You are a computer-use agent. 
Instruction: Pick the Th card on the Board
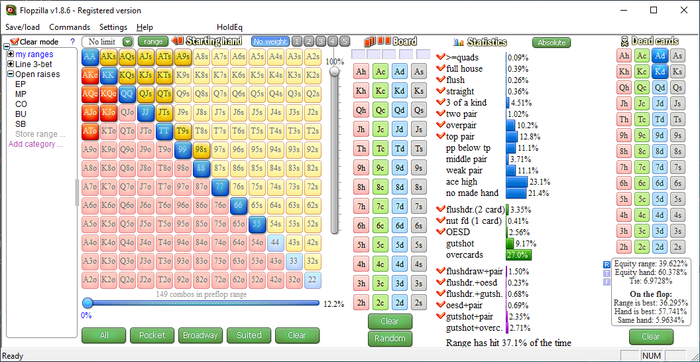pyautogui.click(x=361, y=148)
